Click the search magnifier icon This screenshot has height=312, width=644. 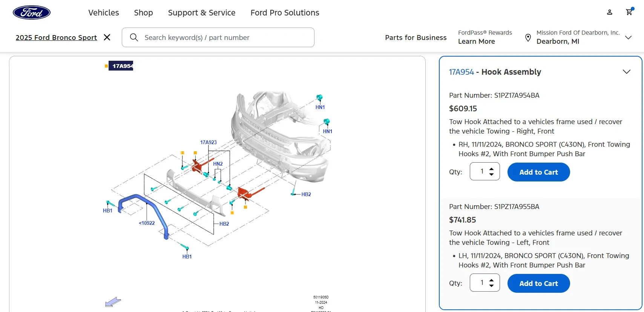point(134,37)
